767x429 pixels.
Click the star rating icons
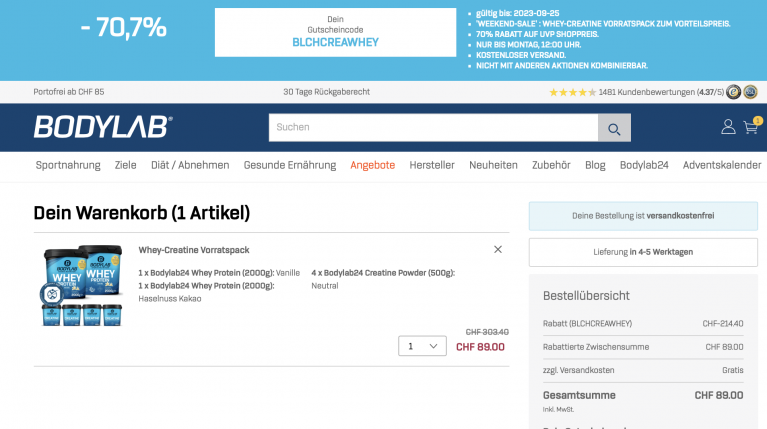coord(572,92)
